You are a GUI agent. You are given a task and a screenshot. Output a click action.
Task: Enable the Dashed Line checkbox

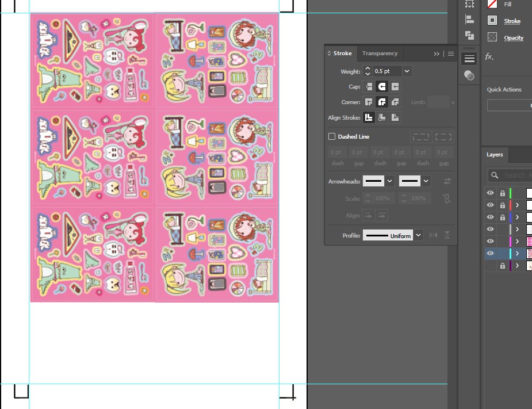coord(332,136)
